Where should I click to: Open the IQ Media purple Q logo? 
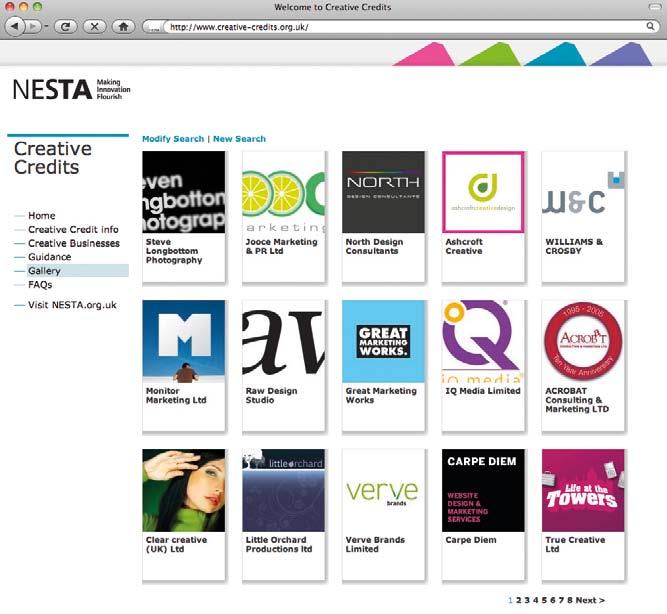pos(483,341)
